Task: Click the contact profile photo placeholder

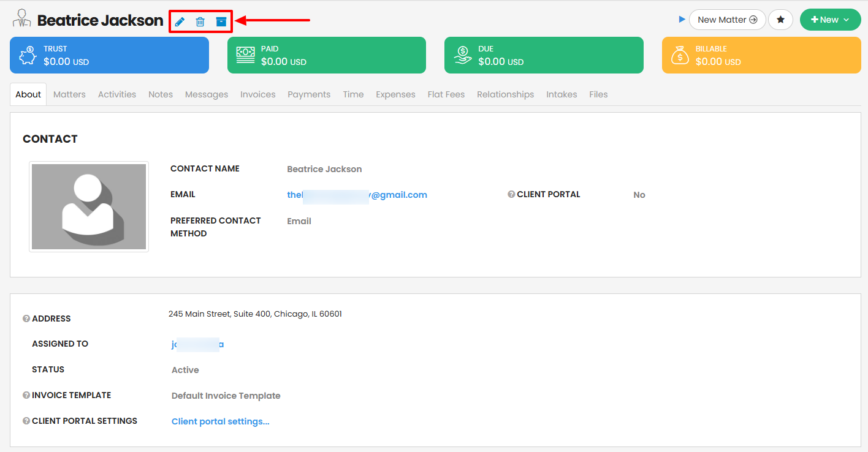Action: pos(89,206)
